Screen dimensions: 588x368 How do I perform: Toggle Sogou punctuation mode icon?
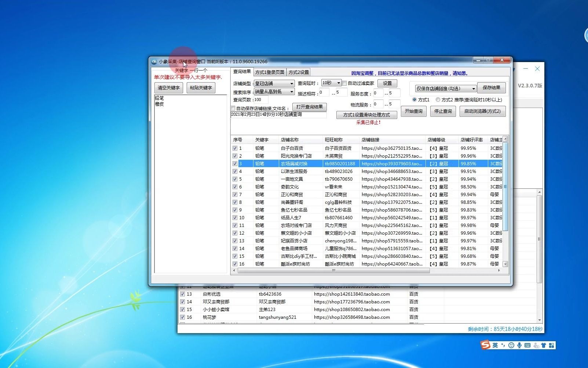click(503, 345)
